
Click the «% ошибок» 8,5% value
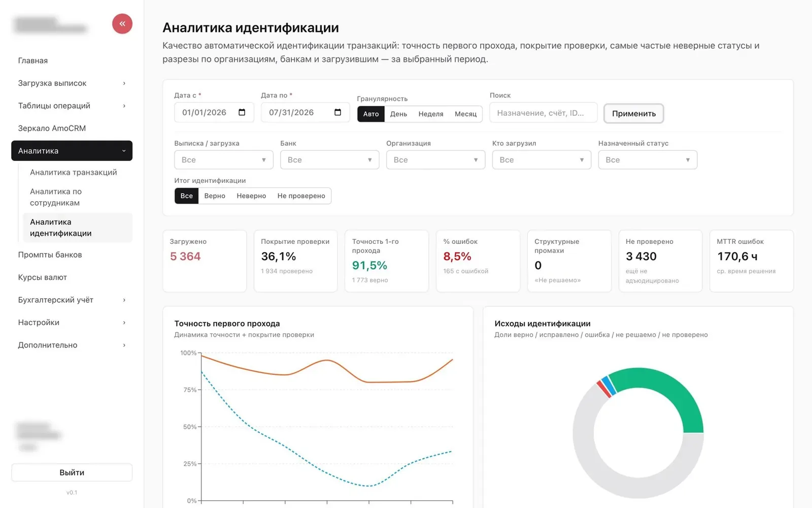pyautogui.click(x=457, y=257)
